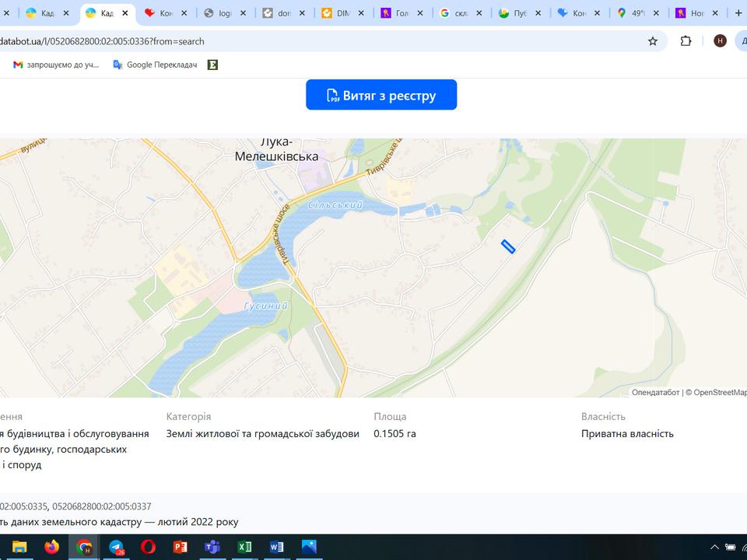Screen dimensions: 747x560
Task: Open the Chrome profile avatar
Action: pos(720,41)
